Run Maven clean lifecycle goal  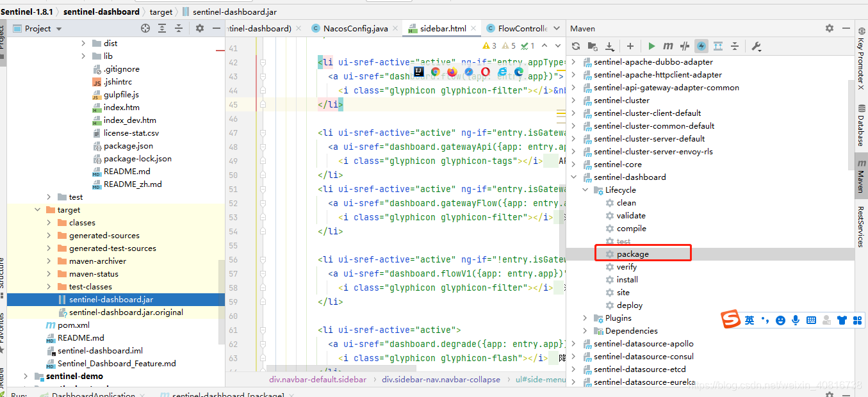click(626, 202)
